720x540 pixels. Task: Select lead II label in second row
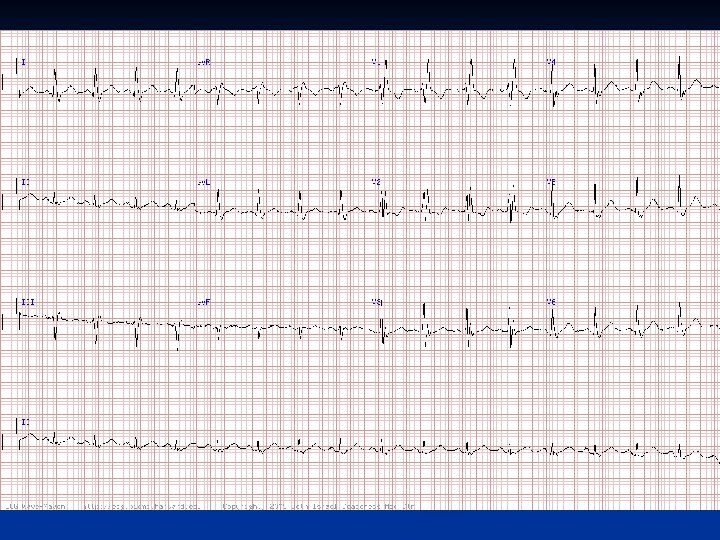click(26, 182)
